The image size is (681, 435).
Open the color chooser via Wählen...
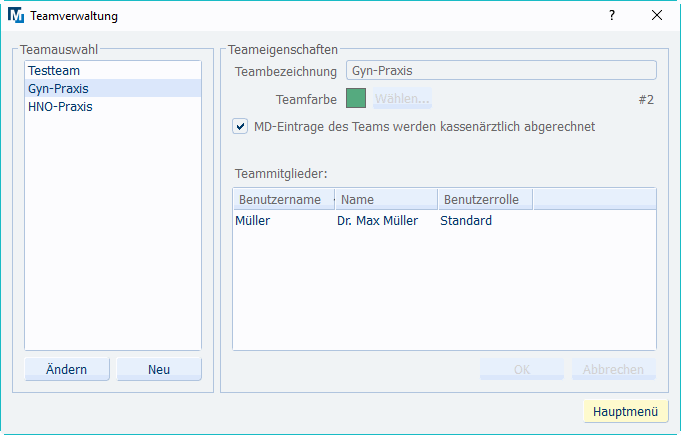click(402, 98)
